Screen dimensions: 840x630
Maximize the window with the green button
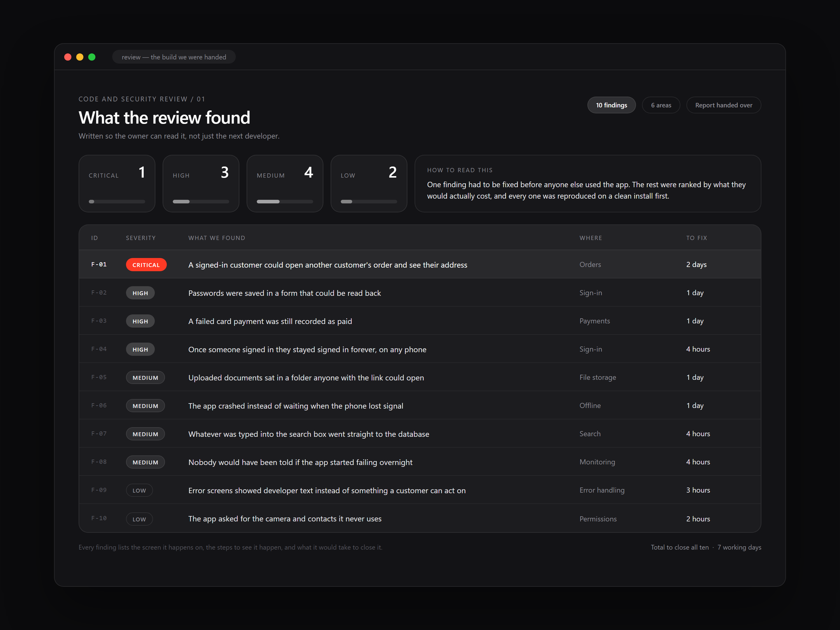[x=92, y=57]
